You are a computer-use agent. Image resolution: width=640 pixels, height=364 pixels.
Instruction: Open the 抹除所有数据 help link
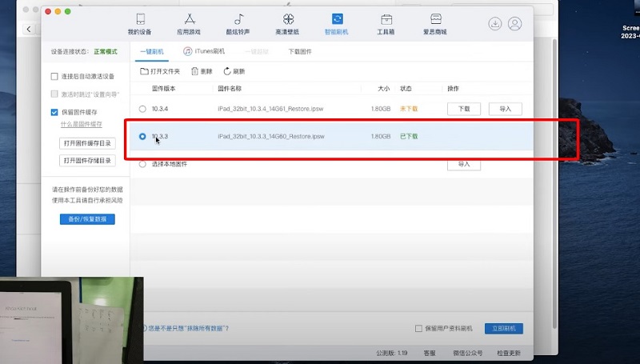[188, 328]
